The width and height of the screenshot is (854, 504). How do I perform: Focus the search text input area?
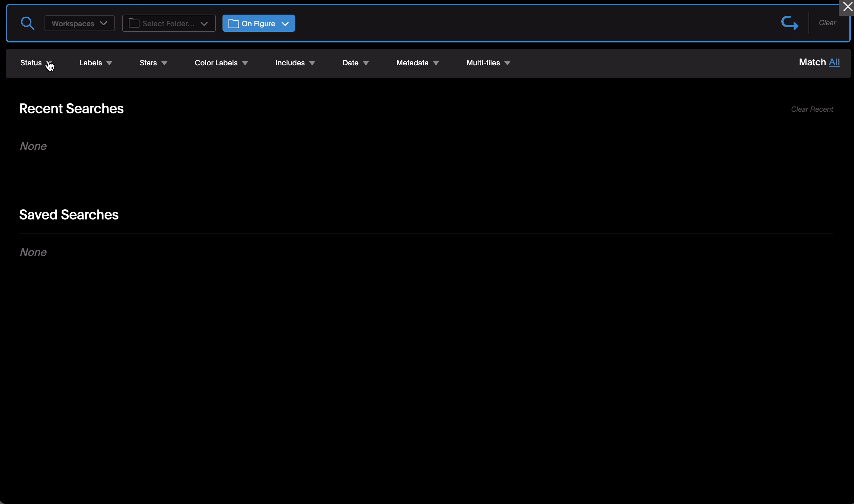click(x=537, y=23)
